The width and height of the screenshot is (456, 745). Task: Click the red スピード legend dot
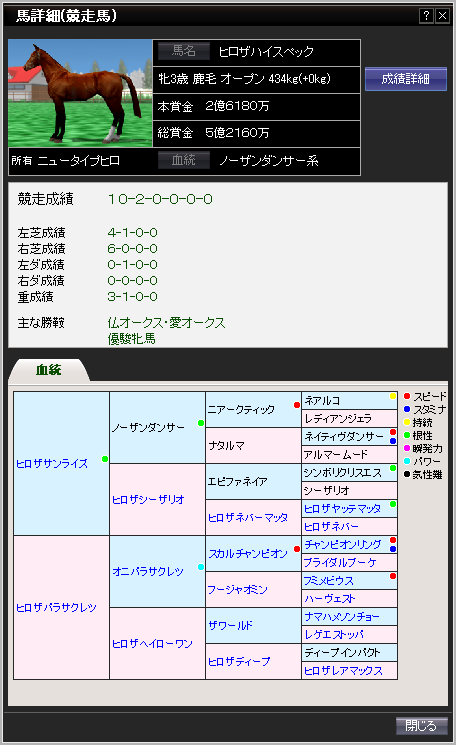[x=407, y=396]
